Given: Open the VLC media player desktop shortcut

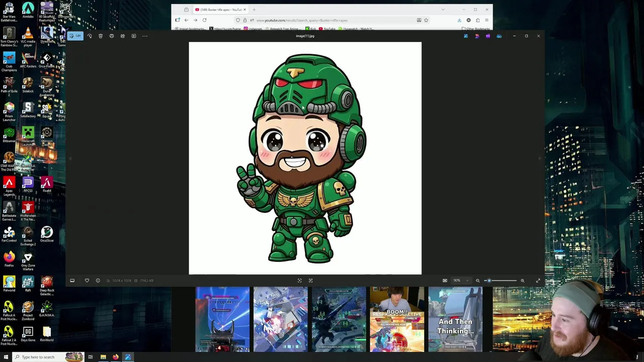Looking at the screenshot, I should point(28,37).
